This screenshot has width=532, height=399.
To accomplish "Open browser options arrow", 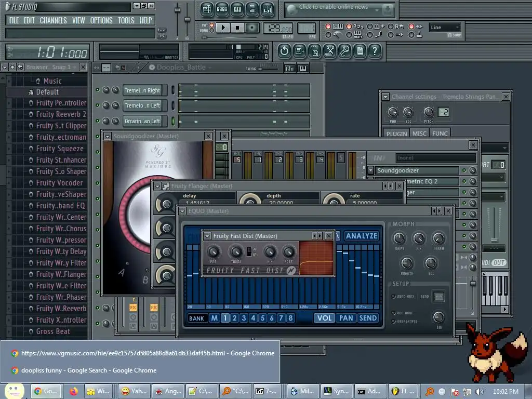I will pyautogui.click(x=4, y=67).
